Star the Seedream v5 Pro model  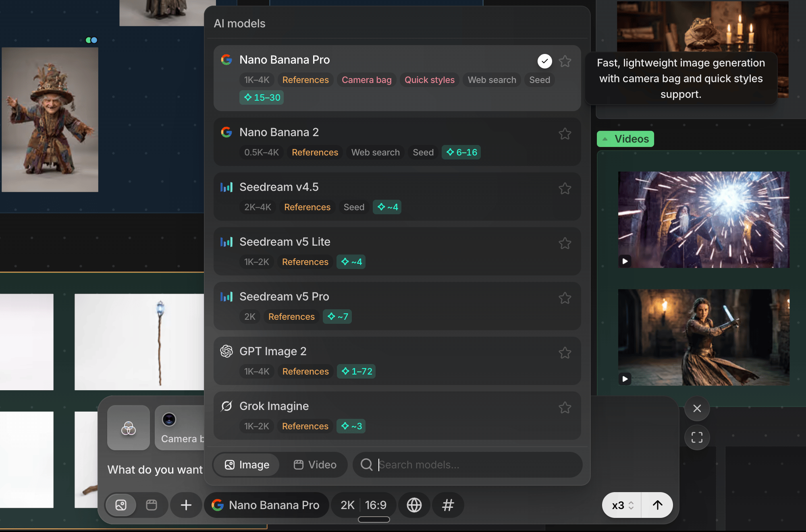coord(565,298)
